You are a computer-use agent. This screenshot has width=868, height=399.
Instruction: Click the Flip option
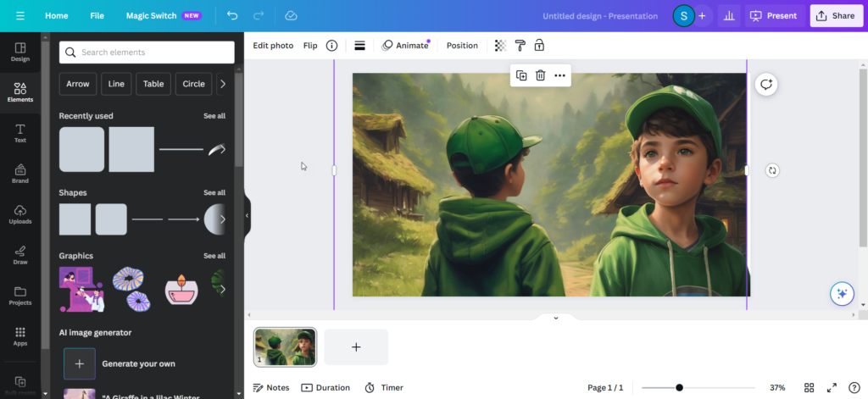coord(310,46)
